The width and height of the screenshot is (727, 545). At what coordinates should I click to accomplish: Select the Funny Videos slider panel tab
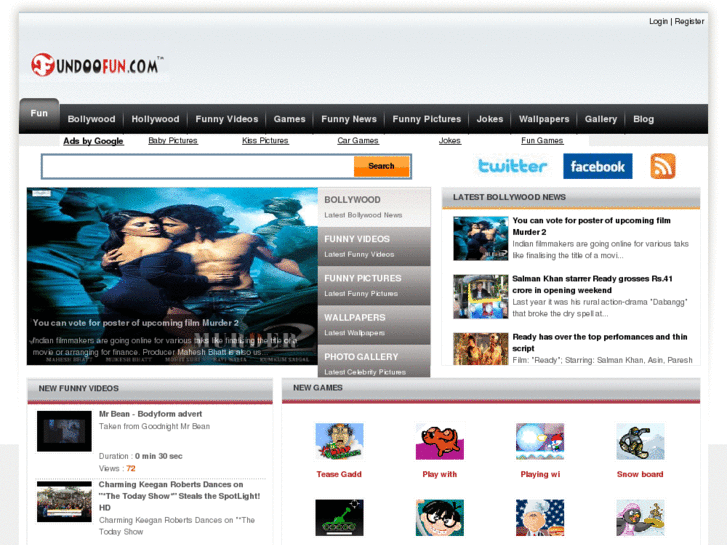pyautogui.click(x=374, y=246)
